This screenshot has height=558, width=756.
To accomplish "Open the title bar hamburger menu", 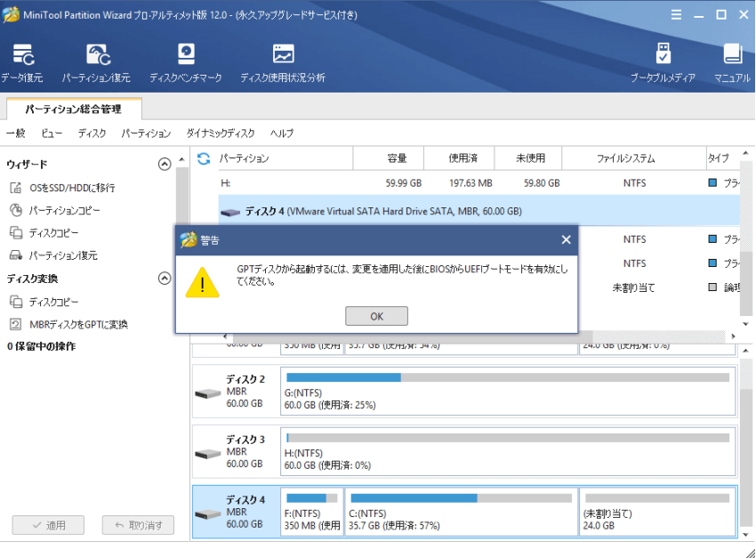I will pos(676,14).
